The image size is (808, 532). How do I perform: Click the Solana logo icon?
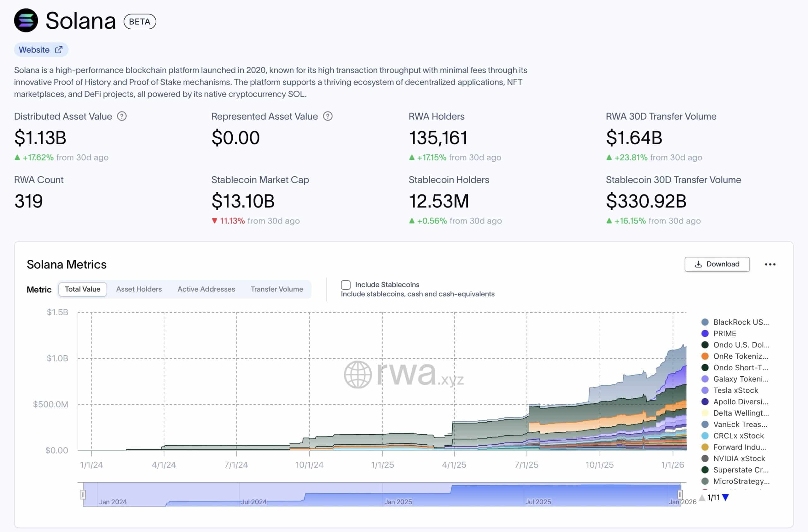point(26,20)
